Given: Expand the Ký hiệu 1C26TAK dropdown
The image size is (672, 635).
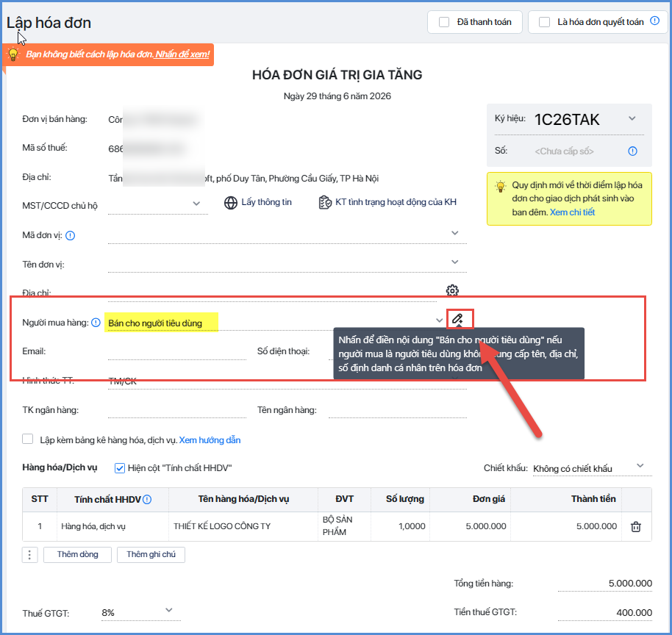Looking at the screenshot, I should [x=632, y=118].
